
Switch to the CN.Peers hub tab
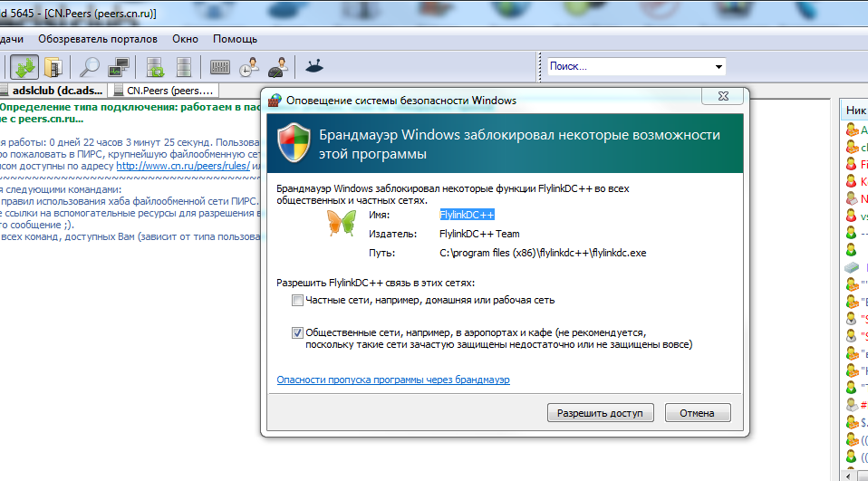coord(164,91)
